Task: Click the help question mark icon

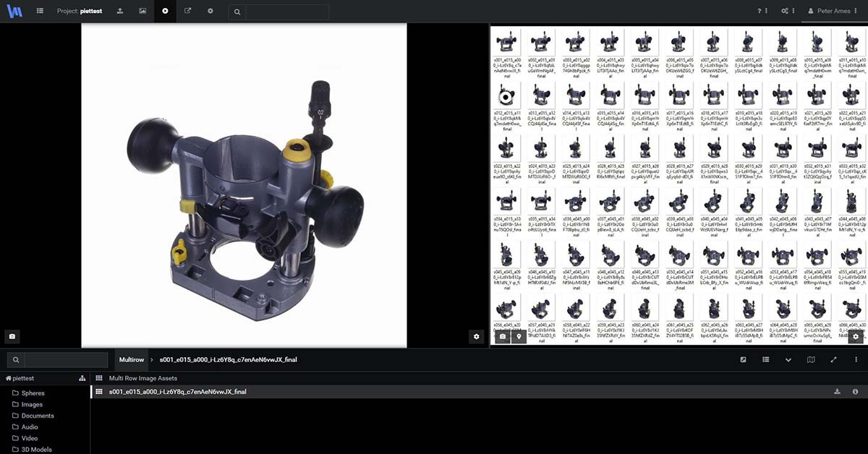Action: [x=758, y=11]
